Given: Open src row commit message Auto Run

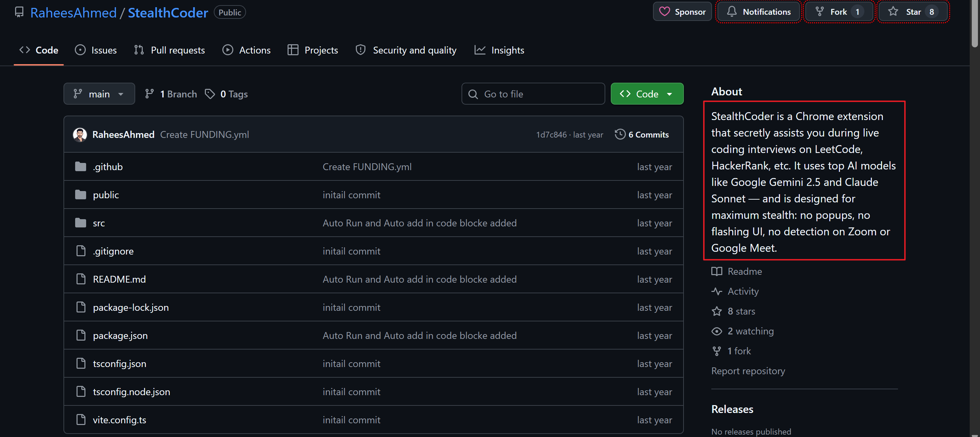Looking at the screenshot, I should 420,223.
